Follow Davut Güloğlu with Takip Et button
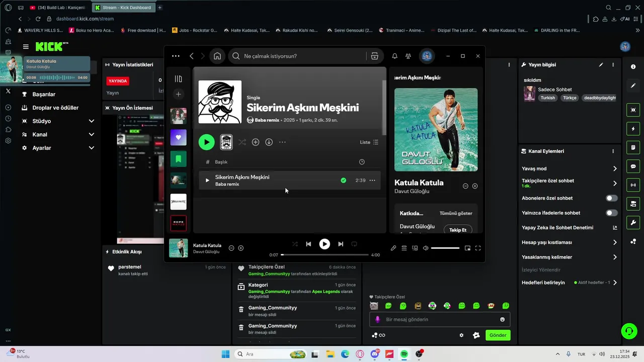The width and height of the screenshot is (644, 362). (458, 230)
